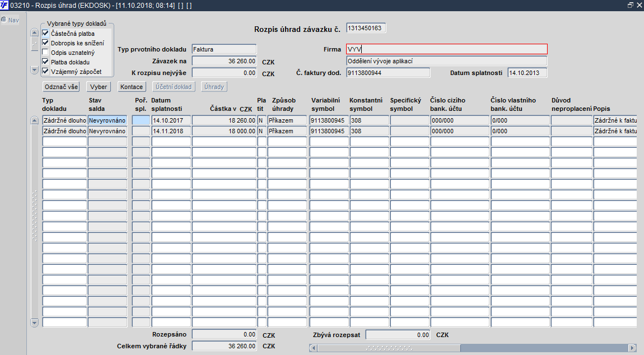Click the Typ prvotního dokladu field
This screenshot has height=355, width=644.
[224, 49]
